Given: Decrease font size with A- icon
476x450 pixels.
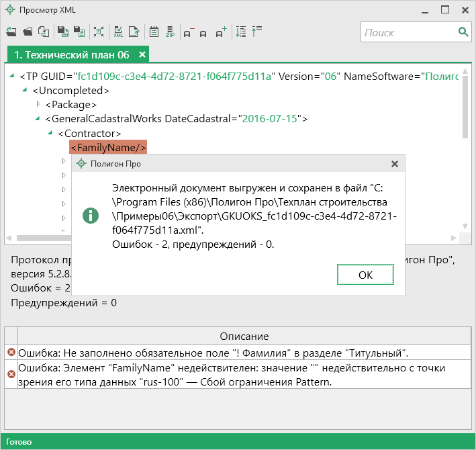Looking at the screenshot, I should [187, 32].
